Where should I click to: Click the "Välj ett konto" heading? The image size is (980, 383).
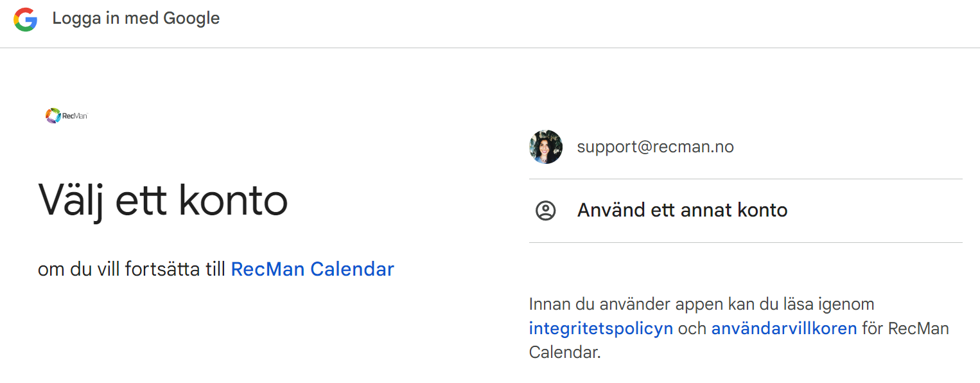point(163,201)
